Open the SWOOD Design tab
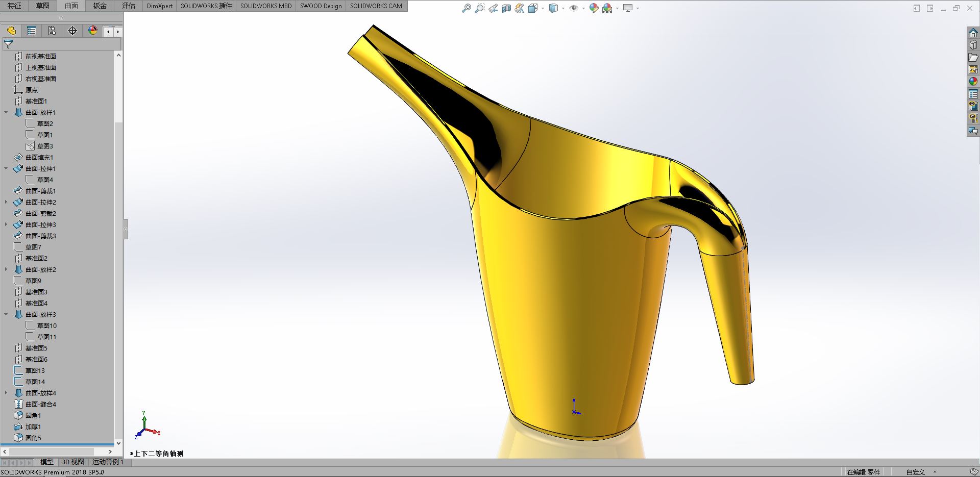The height and width of the screenshot is (477, 980). pyautogui.click(x=321, y=6)
